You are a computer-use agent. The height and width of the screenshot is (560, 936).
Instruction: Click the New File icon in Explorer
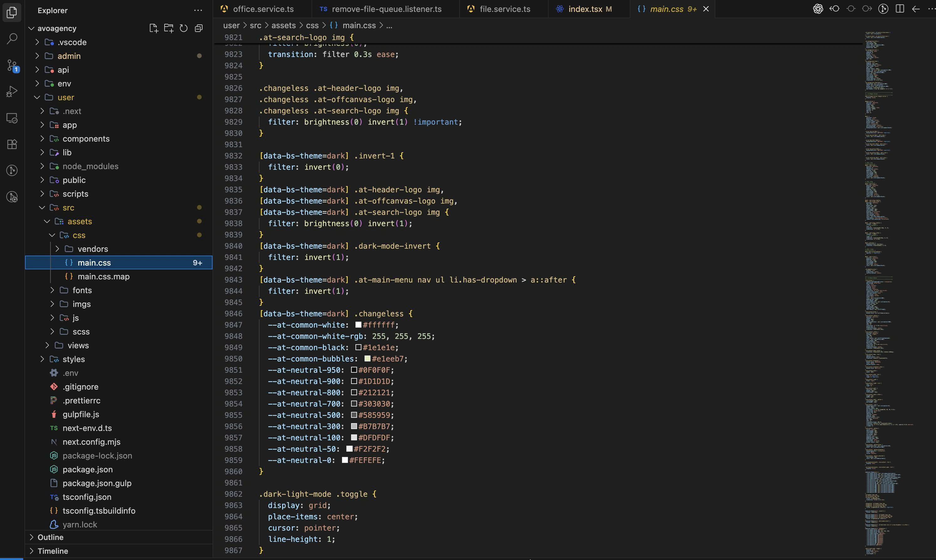(153, 28)
